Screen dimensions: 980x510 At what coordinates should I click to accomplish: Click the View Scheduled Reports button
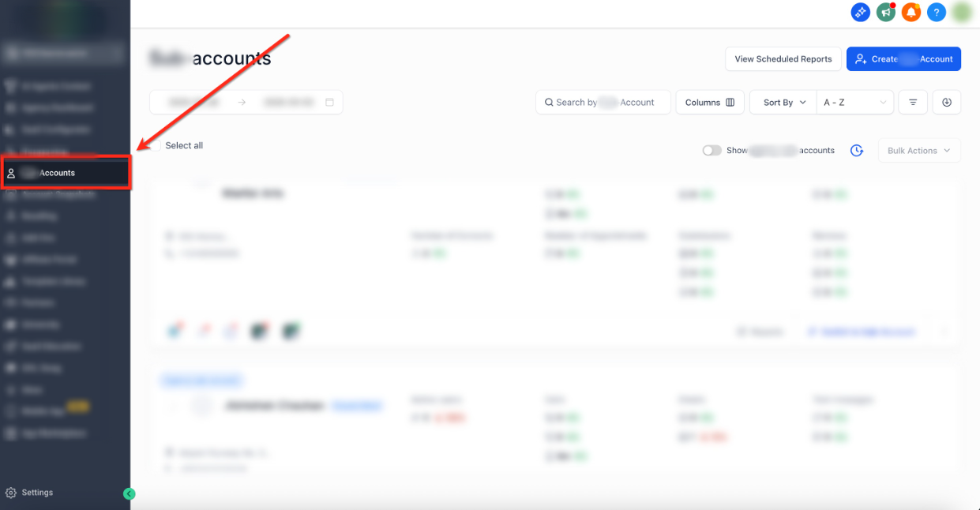(x=783, y=59)
